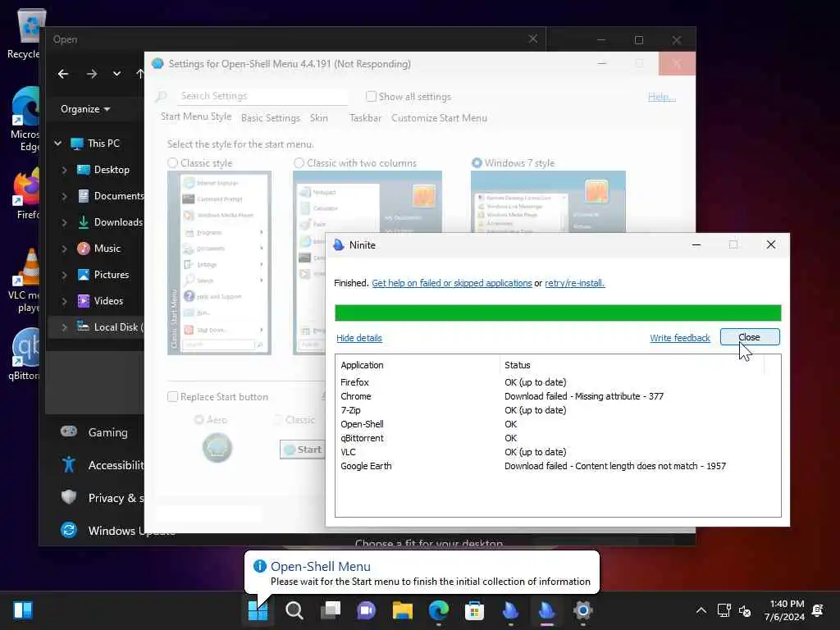Select Google Earth row in Ninite list
The width and height of the screenshot is (840, 630).
557,466
